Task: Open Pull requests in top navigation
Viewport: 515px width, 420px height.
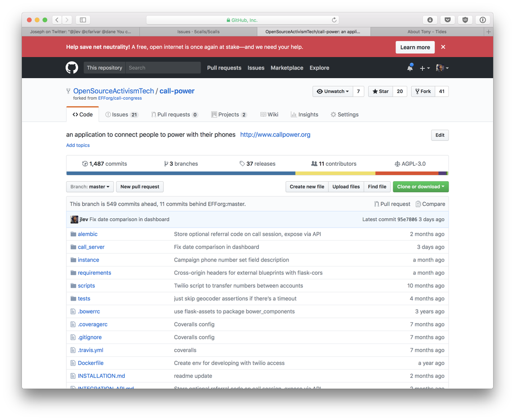Action: (224, 68)
